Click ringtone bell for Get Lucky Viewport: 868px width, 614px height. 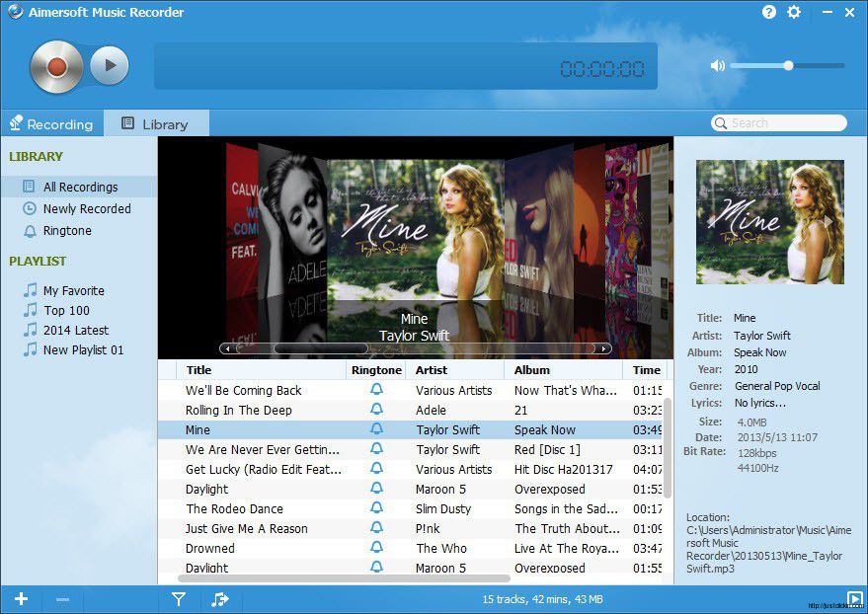(376, 469)
